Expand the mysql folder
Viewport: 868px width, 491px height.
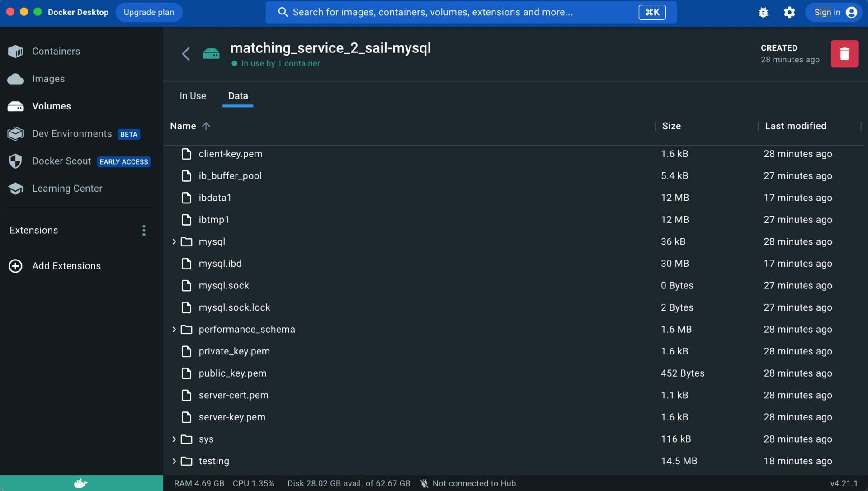pos(174,241)
